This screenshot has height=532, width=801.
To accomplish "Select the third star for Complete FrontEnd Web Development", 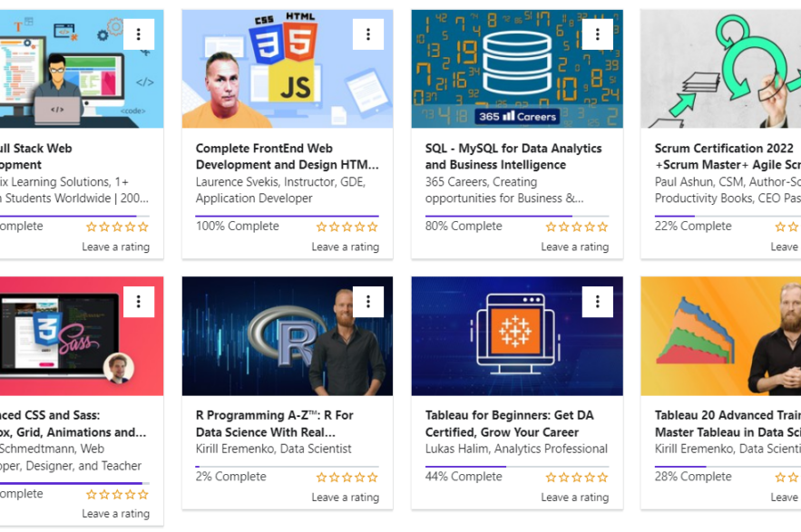I will click(x=347, y=227).
